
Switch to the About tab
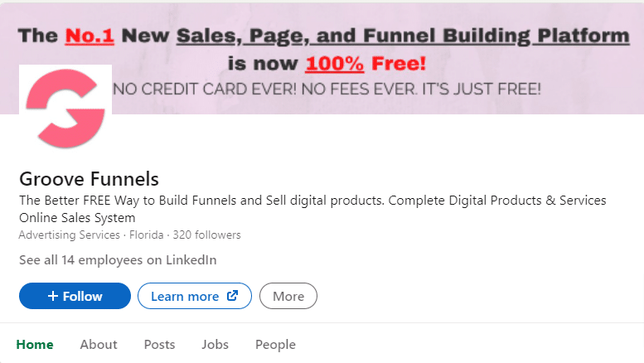tap(99, 345)
